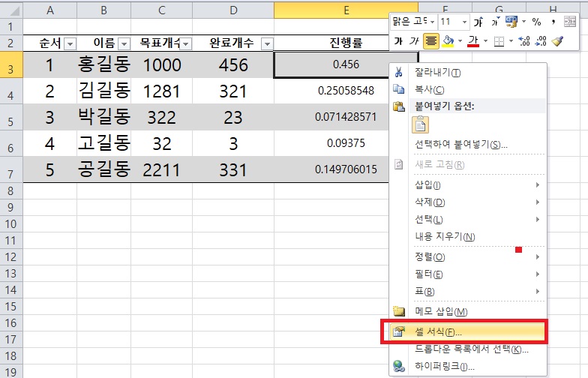Choose 메모 삽입(M)
This screenshot has height=378, width=588.
coord(468,312)
